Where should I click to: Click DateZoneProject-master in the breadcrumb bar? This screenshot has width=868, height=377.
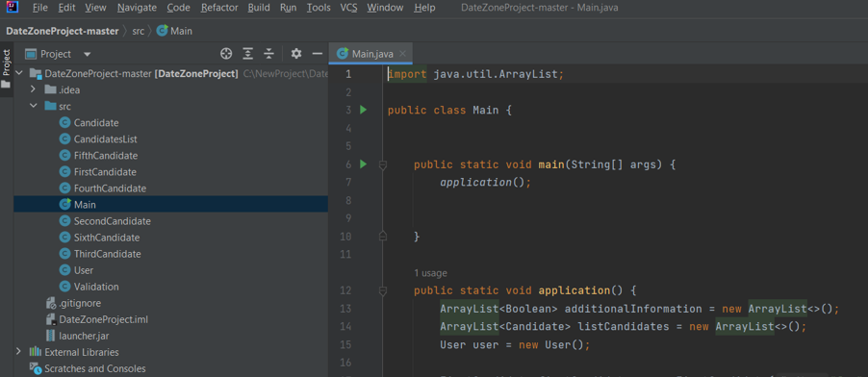[62, 31]
